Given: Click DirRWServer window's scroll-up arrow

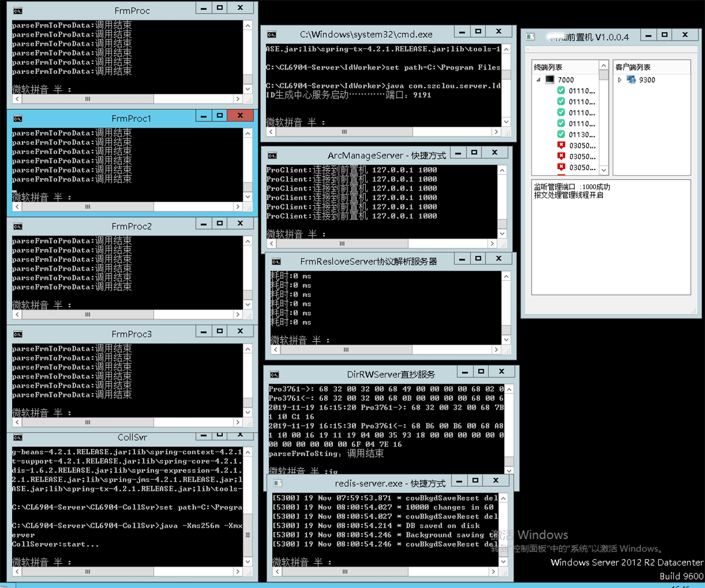Looking at the screenshot, I should tap(509, 390).
